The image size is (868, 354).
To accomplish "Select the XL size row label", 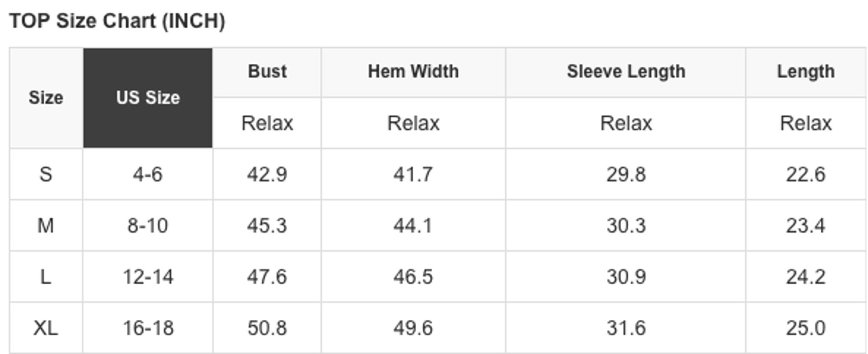I will [x=46, y=328].
